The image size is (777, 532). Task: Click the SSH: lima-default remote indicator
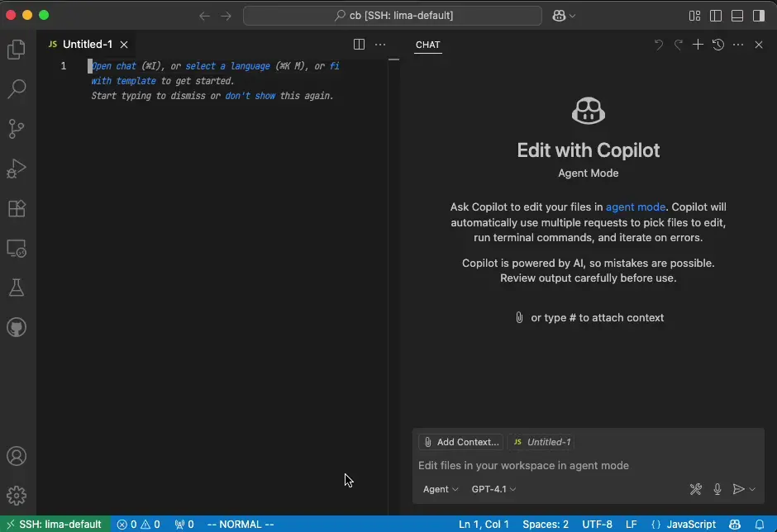[55, 524]
